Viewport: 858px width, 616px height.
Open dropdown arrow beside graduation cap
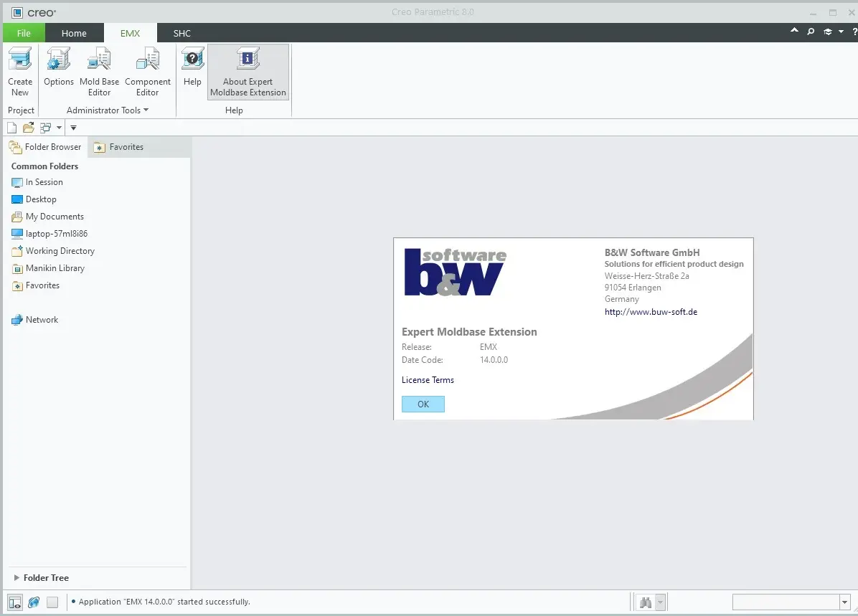841,32
